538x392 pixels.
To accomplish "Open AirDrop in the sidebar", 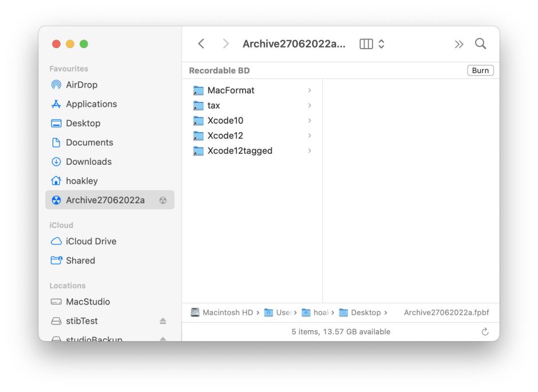I will (81, 85).
